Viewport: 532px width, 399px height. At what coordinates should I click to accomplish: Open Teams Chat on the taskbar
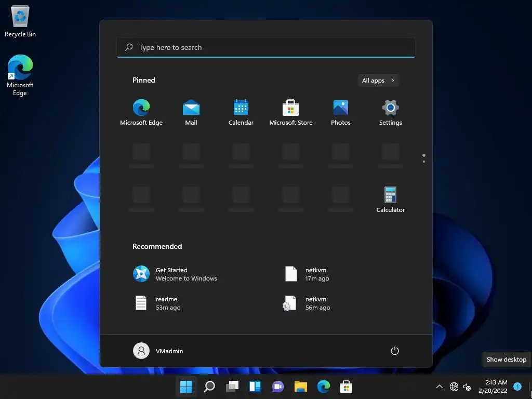(277, 387)
